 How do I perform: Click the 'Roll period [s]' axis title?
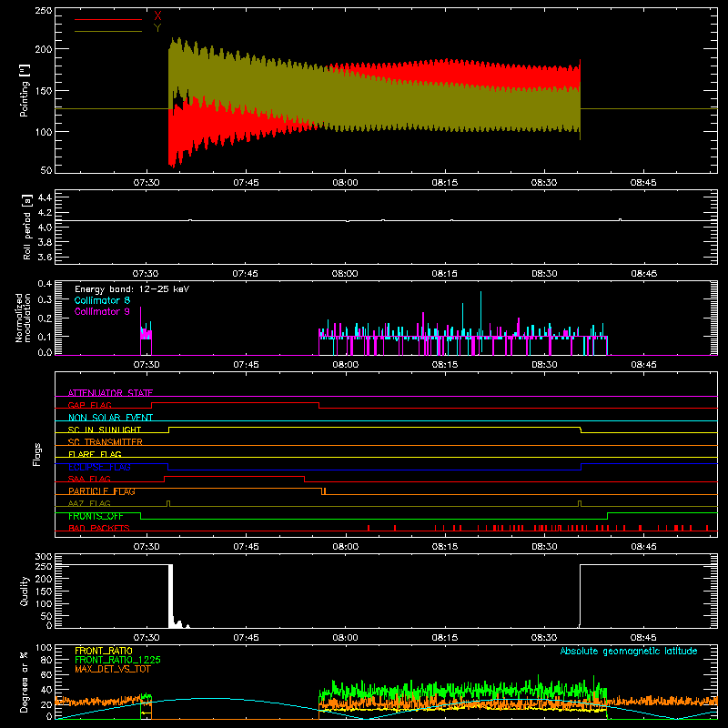coord(26,227)
